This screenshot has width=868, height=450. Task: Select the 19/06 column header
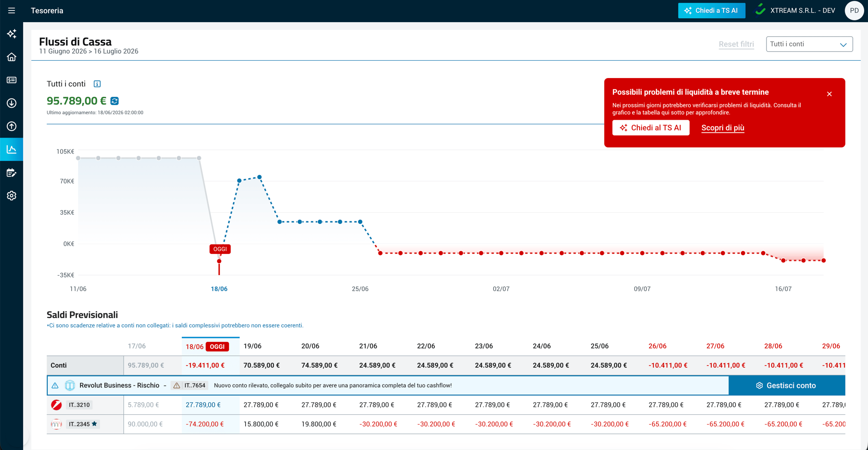point(253,346)
